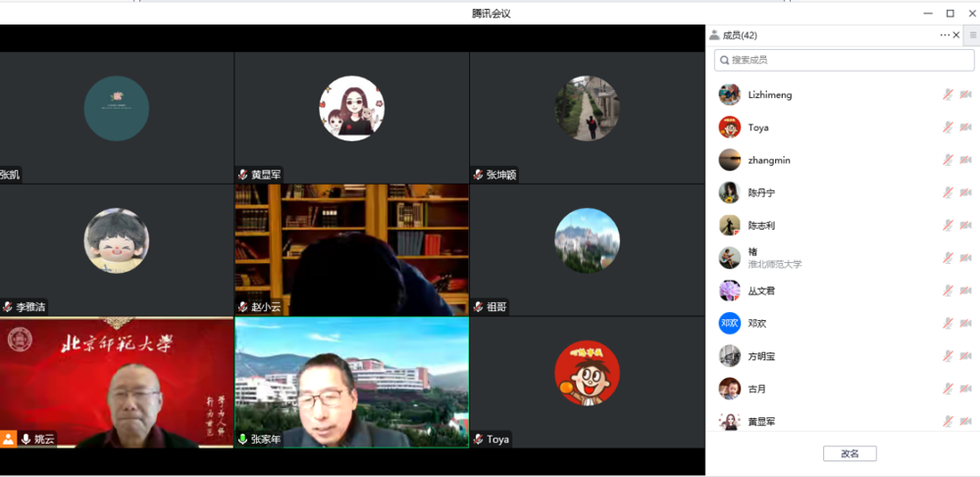Open the hamburger menu at panel top right
Viewport: 980px width, 477px height.
pyautogui.click(x=972, y=35)
